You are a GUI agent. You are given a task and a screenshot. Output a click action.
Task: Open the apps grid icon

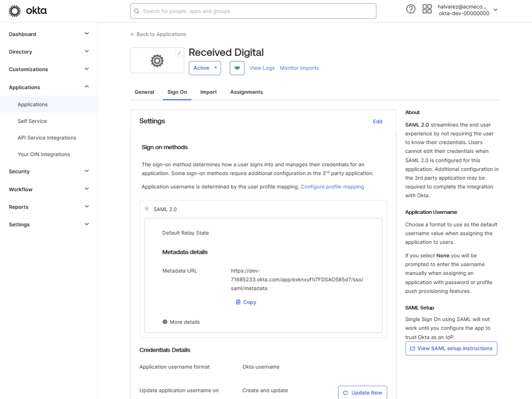427,9
